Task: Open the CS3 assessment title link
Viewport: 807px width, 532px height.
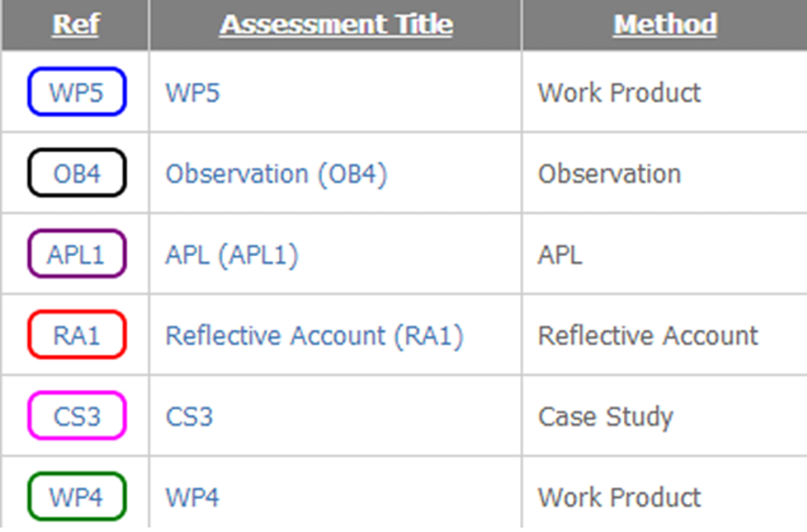Action: [189, 416]
